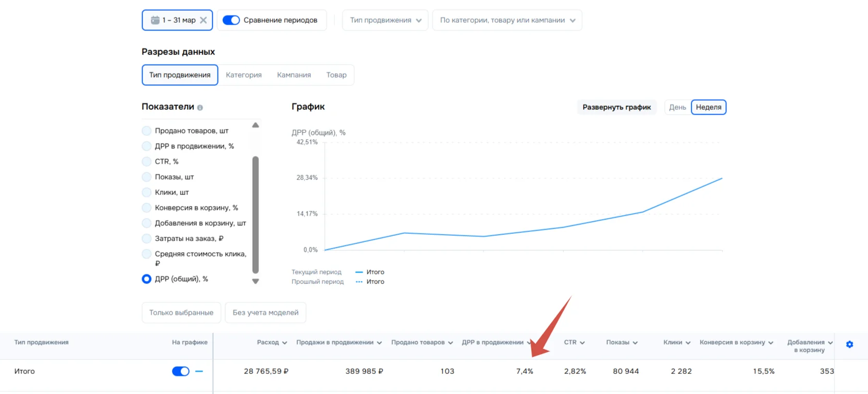The width and height of the screenshot is (868, 394).
Task: Click the Итого line indicator dash
Action: pyautogui.click(x=199, y=371)
